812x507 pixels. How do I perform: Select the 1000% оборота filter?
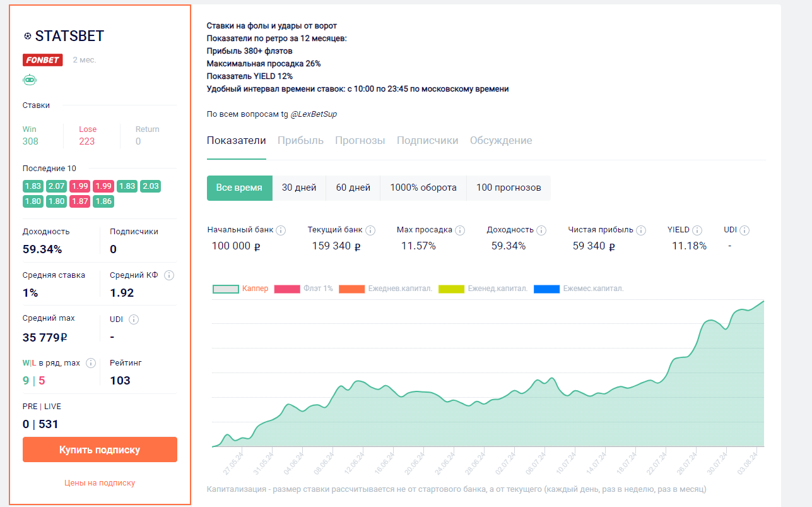click(423, 188)
